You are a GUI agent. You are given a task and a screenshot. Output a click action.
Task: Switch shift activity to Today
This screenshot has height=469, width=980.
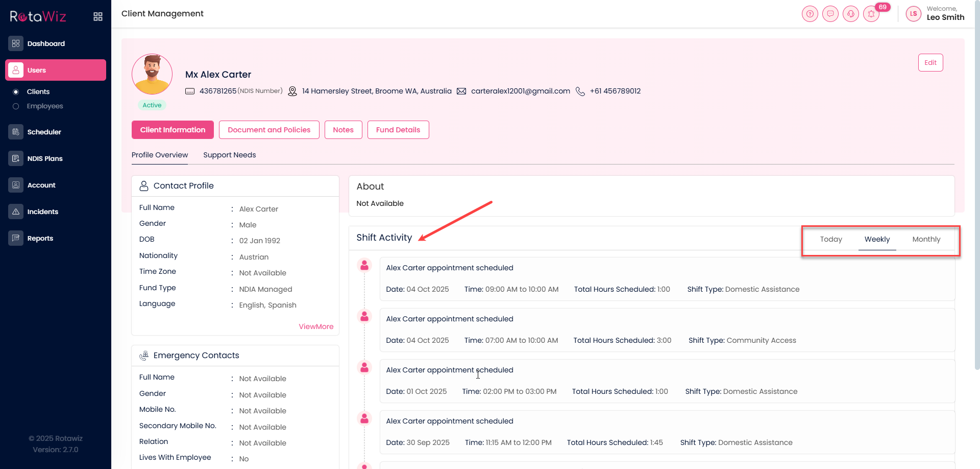coord(830,239)
